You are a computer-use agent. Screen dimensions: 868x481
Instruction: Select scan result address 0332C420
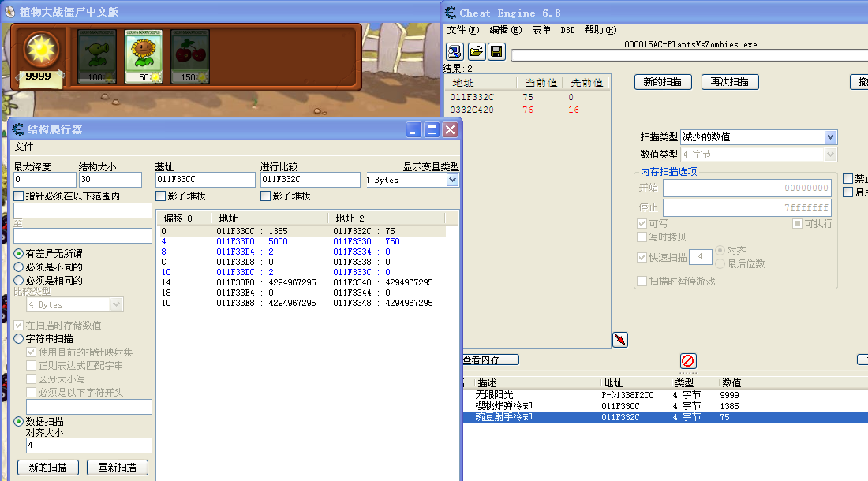pyautogui.click(x=472, y=110)
